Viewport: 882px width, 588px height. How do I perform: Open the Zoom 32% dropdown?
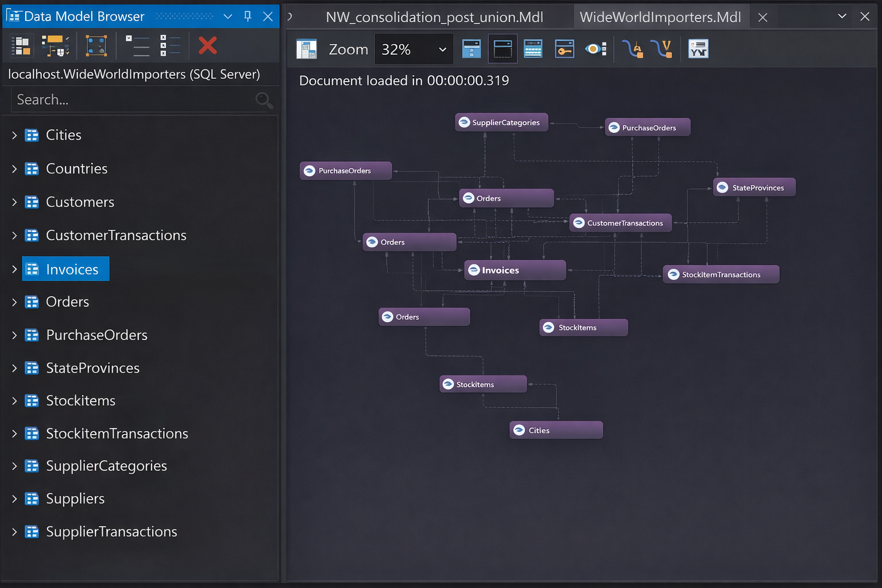click(x=442, y=49)
